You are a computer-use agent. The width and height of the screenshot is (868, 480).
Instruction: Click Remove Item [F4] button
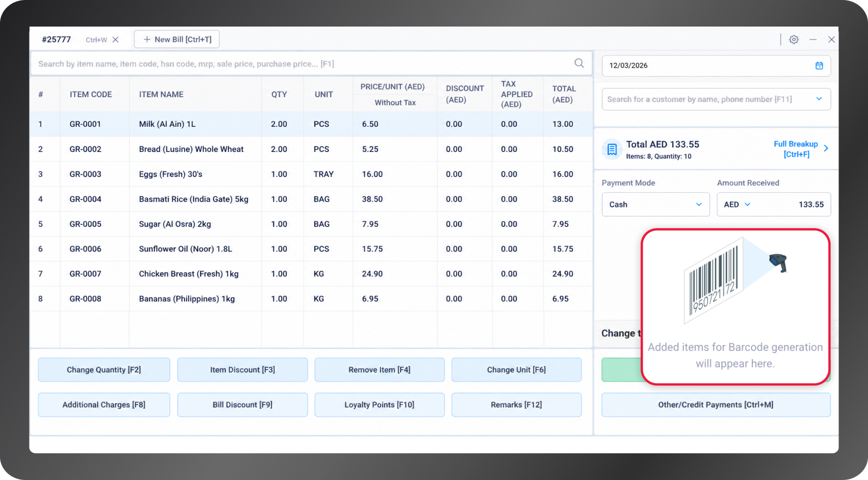click(x=379, y=370)
